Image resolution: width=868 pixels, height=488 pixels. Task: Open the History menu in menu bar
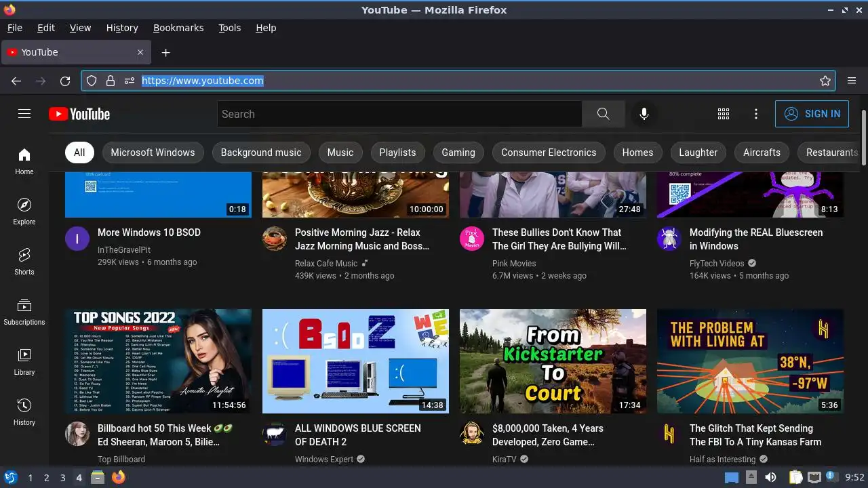click(122, 28)
